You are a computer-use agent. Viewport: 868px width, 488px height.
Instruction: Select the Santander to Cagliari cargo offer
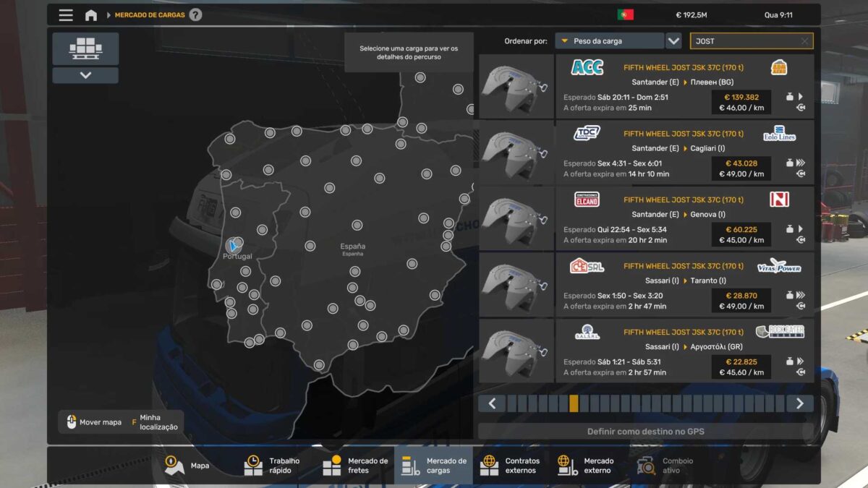pos(684,153)
